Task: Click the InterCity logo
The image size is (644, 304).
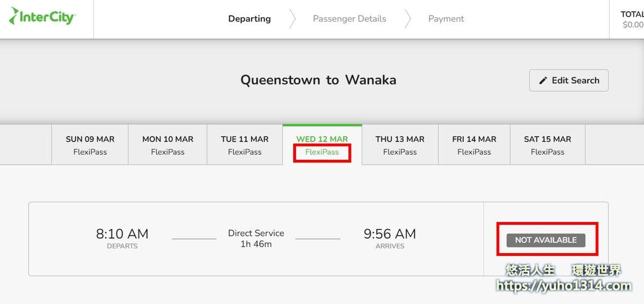Action: 42,17
